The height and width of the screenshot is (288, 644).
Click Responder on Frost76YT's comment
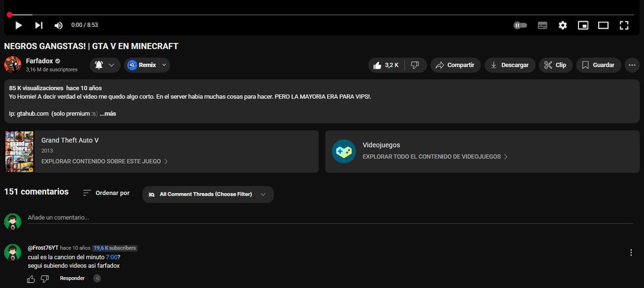pos(72,278)
